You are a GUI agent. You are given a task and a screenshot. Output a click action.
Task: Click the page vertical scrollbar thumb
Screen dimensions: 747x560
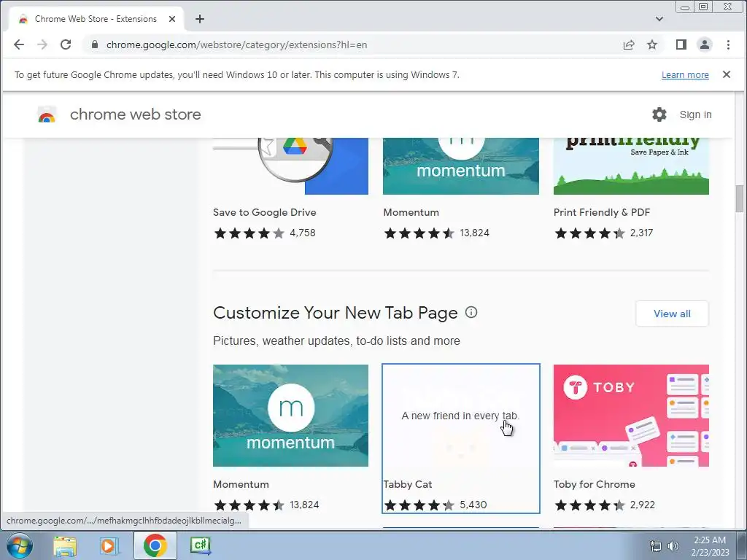click(740, 198)
